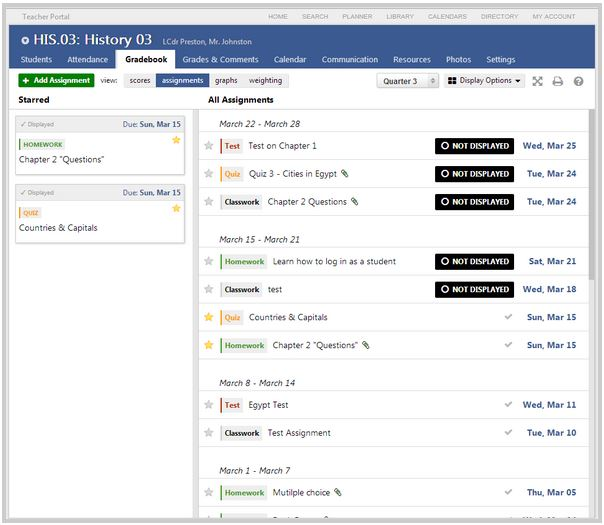Open the Settings tab
This screenshot has height=525, width=604.
tap(500, 59)
